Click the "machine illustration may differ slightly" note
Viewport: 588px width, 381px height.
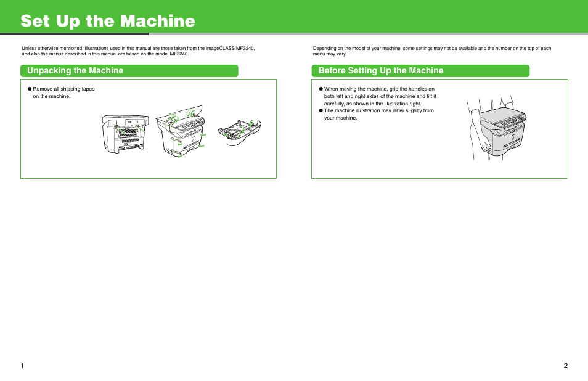pyautogui.click(x=378, y=114)
